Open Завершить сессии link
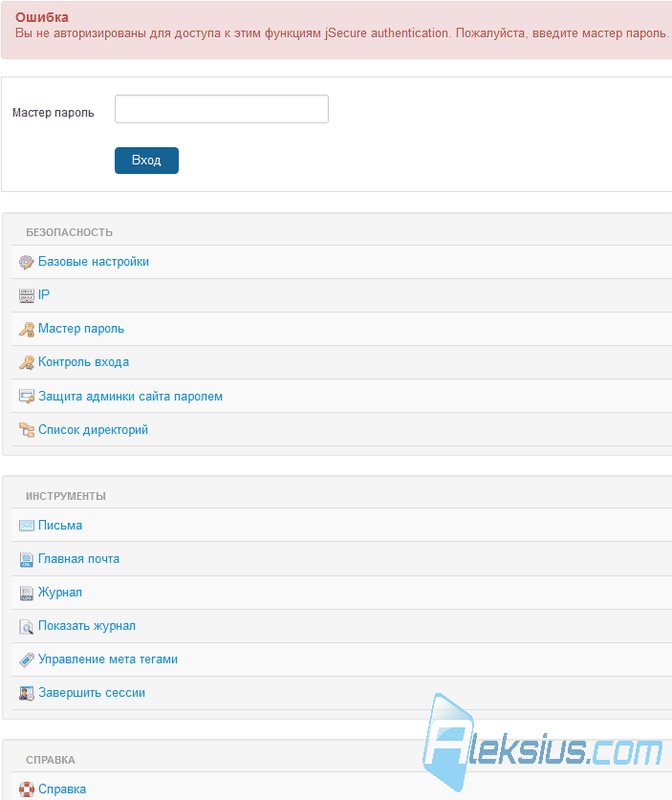 [92, 693]
